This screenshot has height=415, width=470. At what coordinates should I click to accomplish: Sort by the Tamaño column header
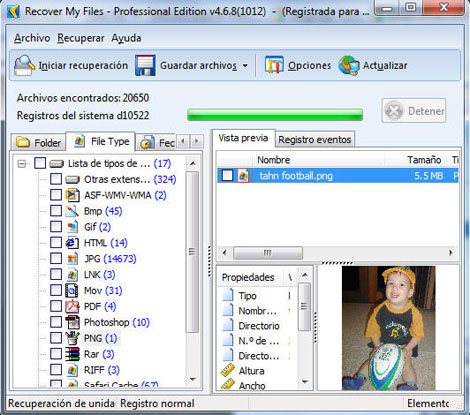pos(417,160)
